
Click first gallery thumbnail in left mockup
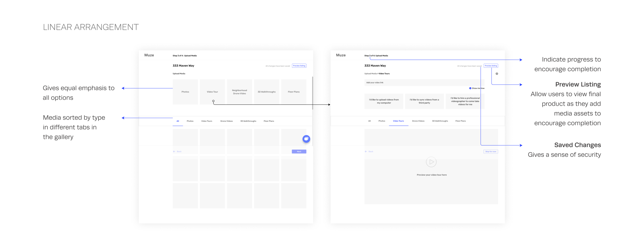coord(185,141)
